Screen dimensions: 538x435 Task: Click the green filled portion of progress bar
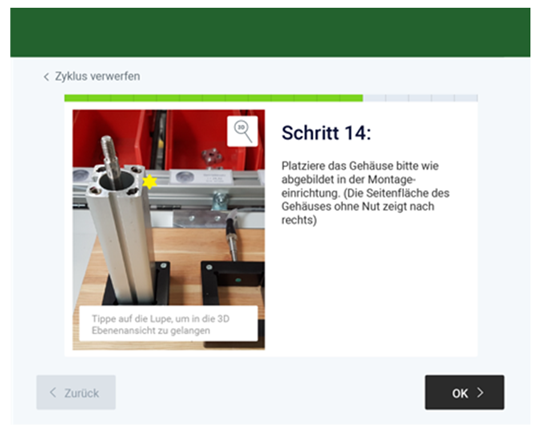point(213,98)
